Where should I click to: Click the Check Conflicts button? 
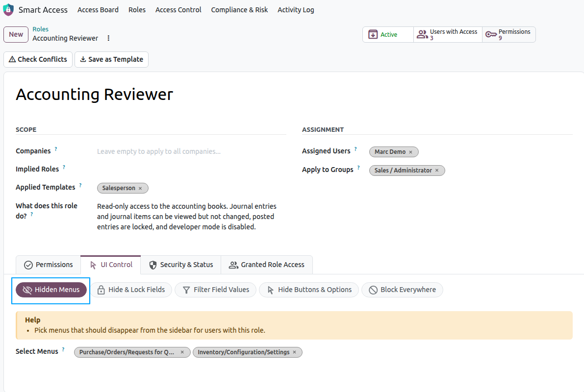click(38, 60)
